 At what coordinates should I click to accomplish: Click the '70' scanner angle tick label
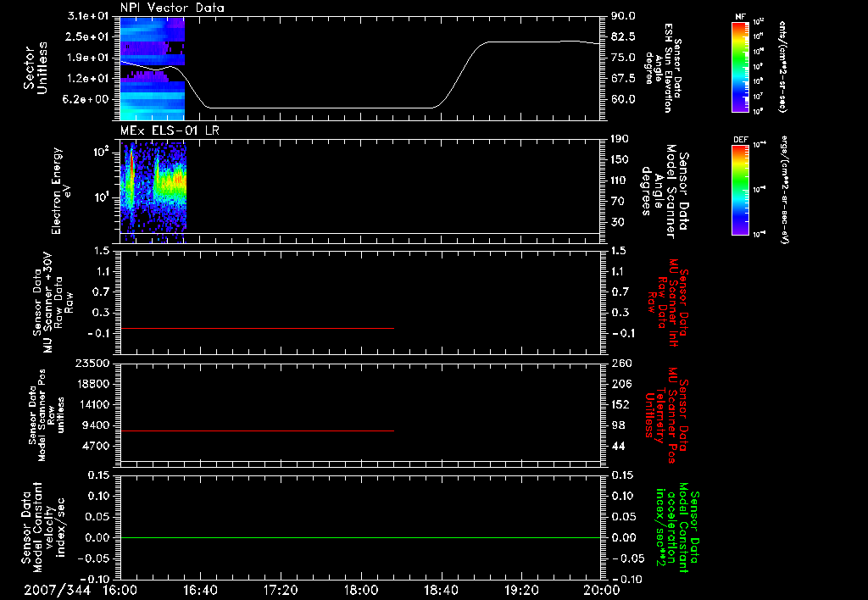pyautogui.click(x=618, y=201)
